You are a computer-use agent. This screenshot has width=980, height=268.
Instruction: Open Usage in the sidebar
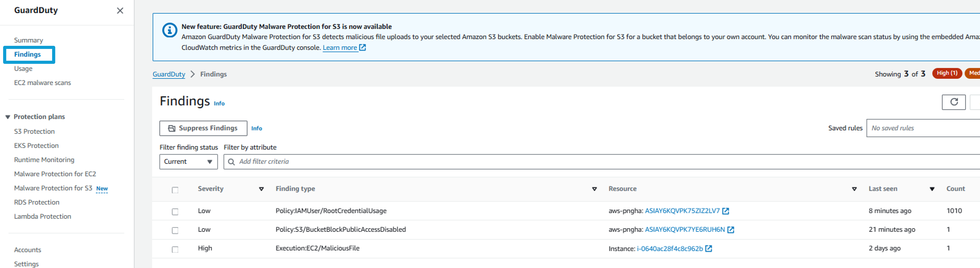click(x=23, y=69)
